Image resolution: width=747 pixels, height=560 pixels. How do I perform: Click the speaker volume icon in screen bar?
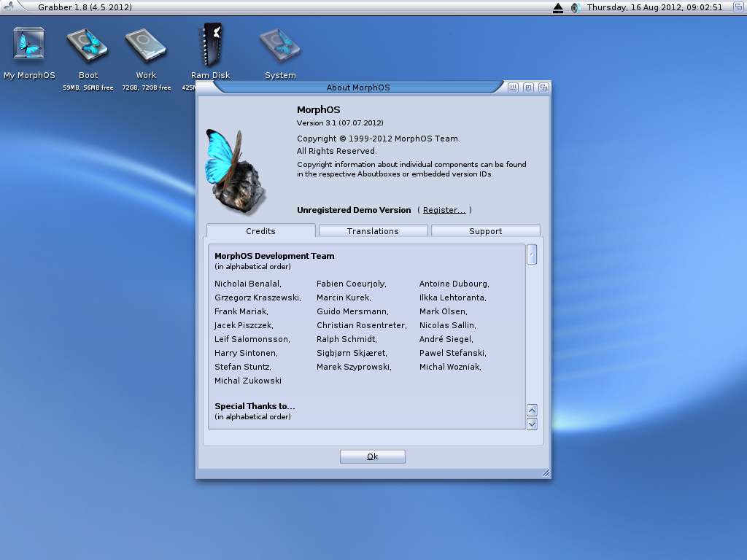575,7
